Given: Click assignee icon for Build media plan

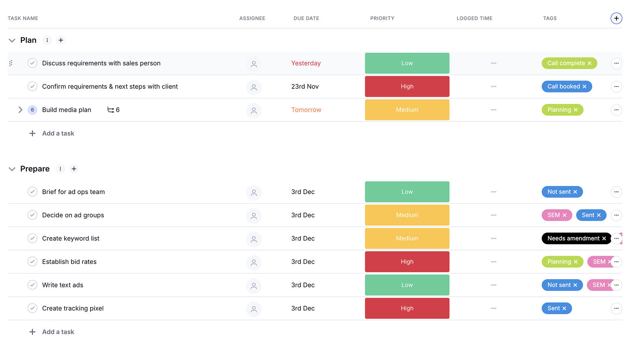Looking at the screenshot, I should 254,110.
